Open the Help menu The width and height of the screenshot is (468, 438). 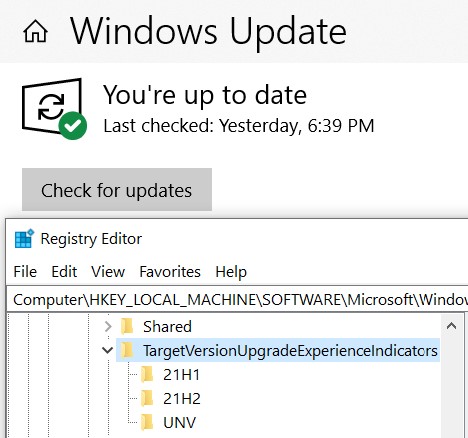(231, 272)
